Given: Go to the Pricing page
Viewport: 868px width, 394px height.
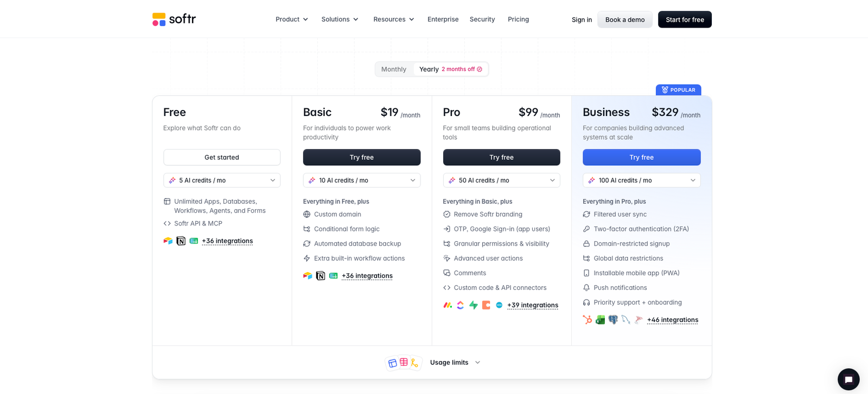Looking at the screenshot, I should click(518, 20).
